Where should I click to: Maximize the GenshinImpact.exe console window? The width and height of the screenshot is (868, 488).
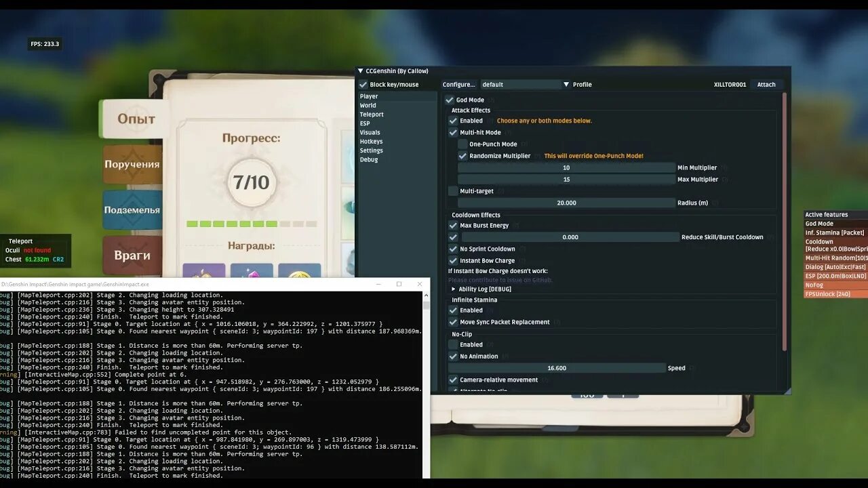click(x=399, y=284)
